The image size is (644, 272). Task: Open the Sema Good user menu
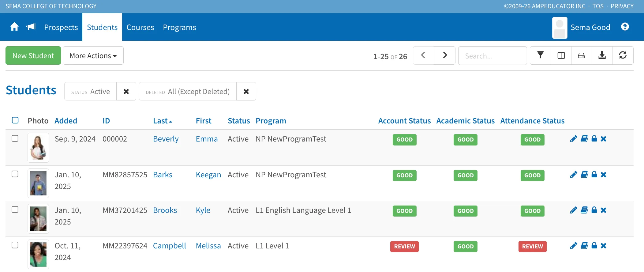pos(581,27)
